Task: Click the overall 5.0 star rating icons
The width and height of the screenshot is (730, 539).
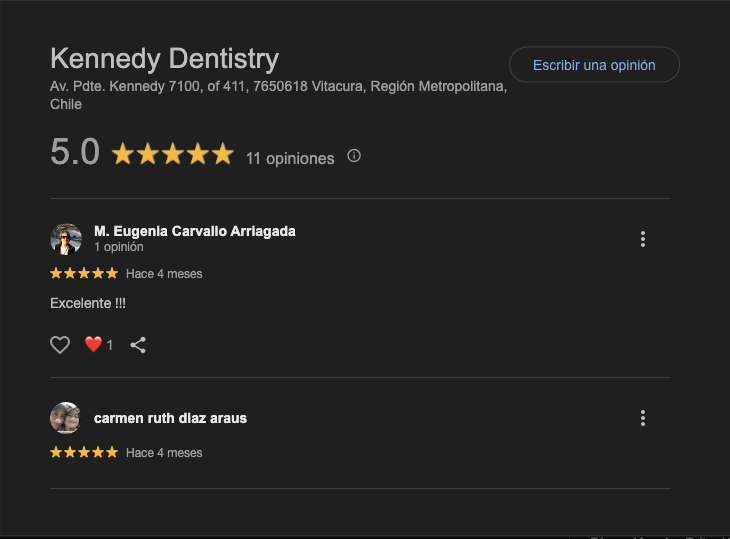Action: [x=172, y=154]
